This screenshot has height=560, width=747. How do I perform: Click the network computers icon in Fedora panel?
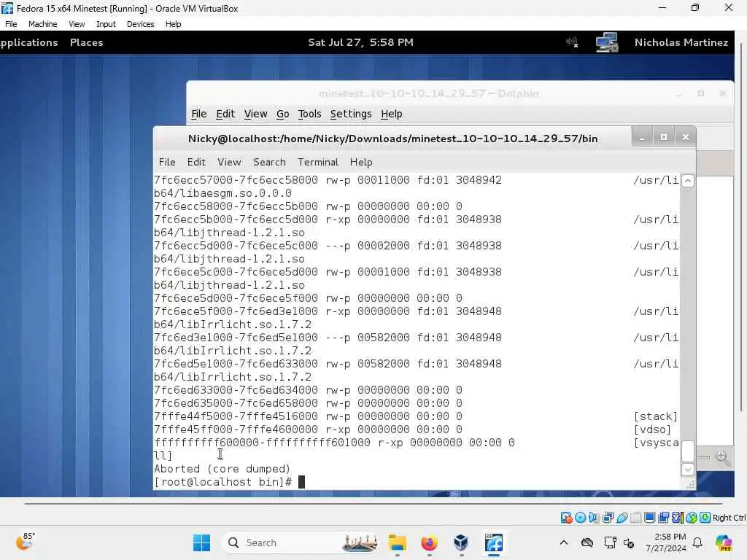[607, 42]
